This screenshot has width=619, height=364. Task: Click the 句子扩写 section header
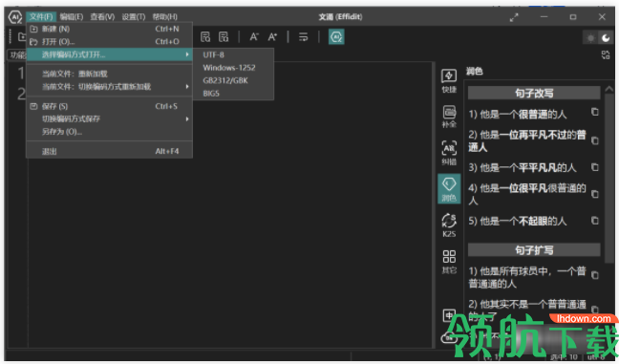(534, 250)
